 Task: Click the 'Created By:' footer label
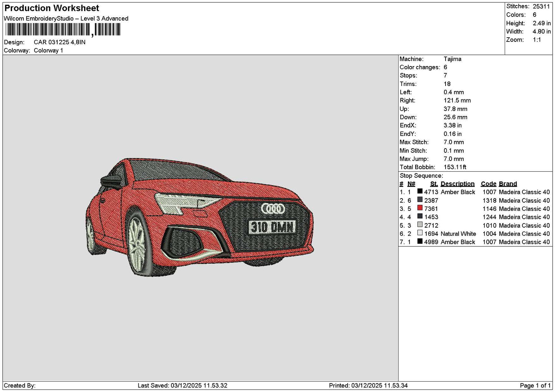pos(20,385)
